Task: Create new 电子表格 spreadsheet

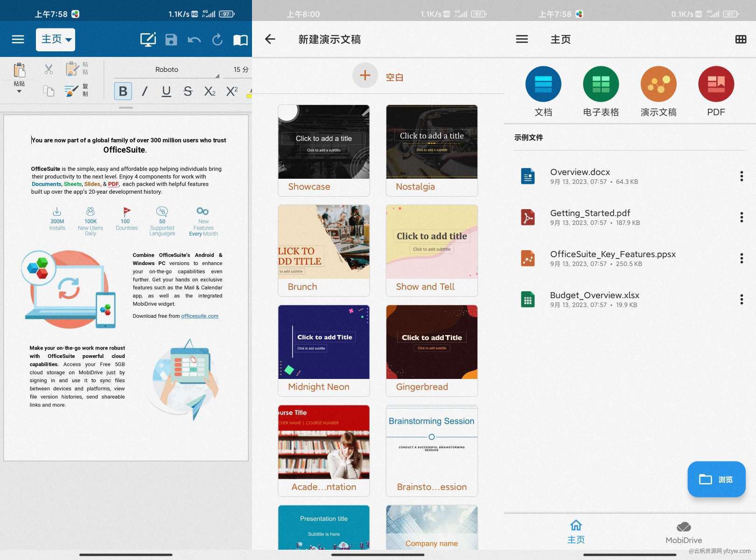Action: (601, 91)
